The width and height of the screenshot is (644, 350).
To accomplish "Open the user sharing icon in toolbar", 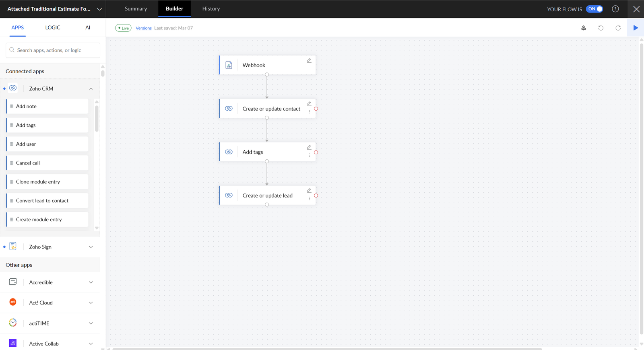I will click(584, 28).
